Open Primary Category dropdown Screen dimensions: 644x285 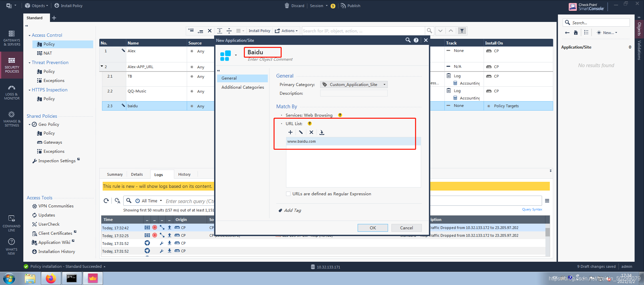[x=354, y=84]
